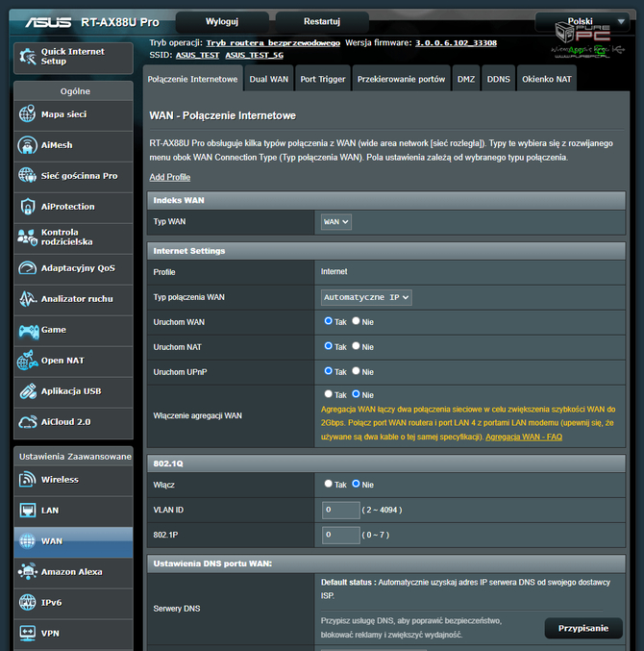Switch to Port Trigger tab
Screen dimensions: 644x651
click(323, 79)
